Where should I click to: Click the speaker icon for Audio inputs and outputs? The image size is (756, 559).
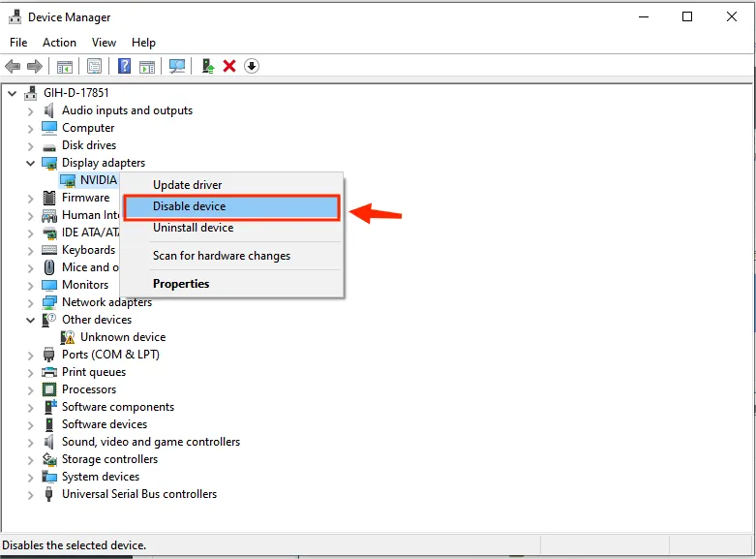coord(48,110)
